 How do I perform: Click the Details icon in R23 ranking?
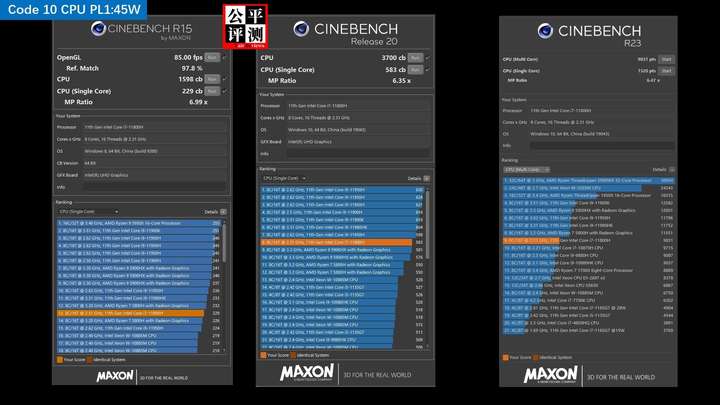(x=672, y=169)
